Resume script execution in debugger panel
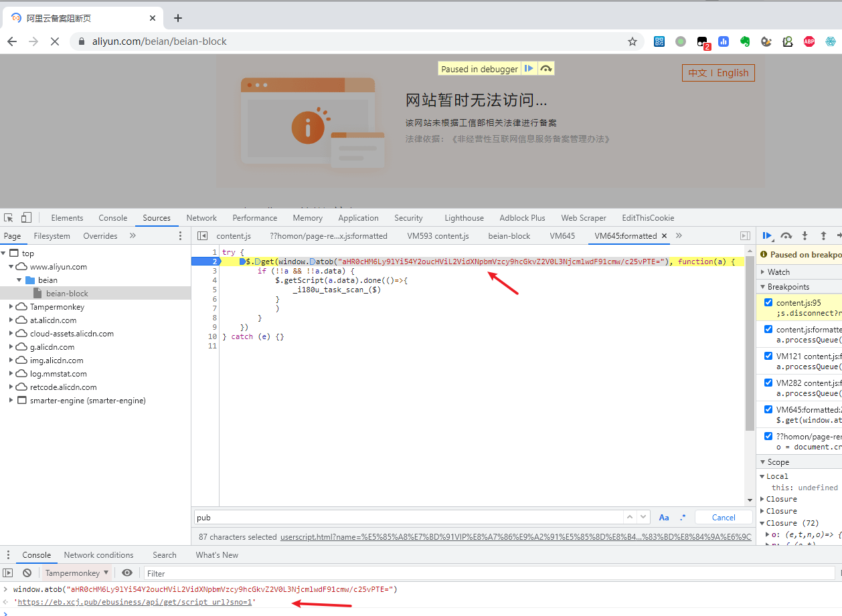Screen dimensions: 842x616 point(767,235)
